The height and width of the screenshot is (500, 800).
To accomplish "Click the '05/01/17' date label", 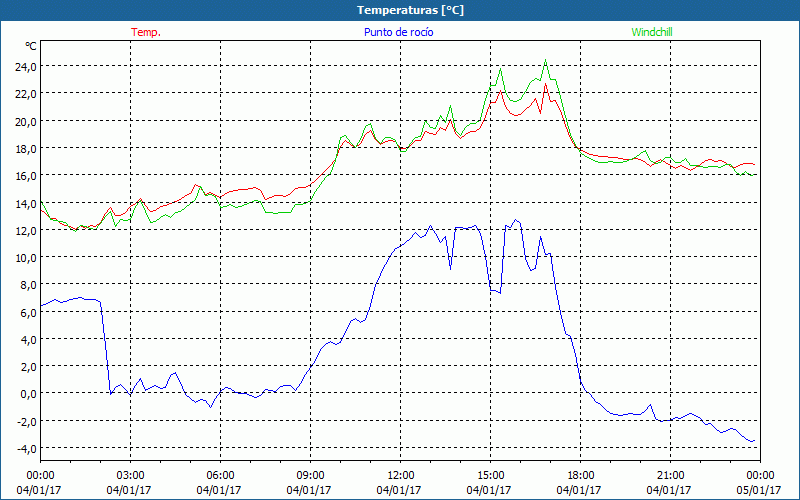I will (759, 490).
